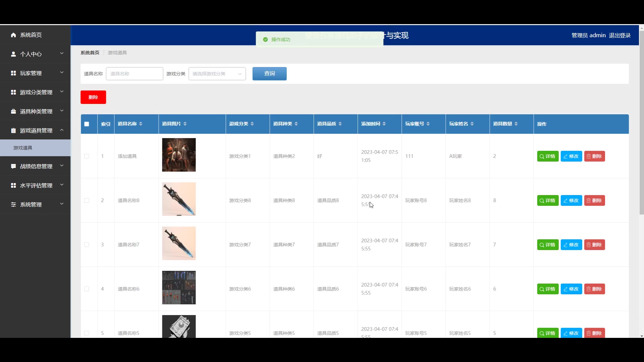Click the red 删除 batch button
644x362 pixels.
93,97
